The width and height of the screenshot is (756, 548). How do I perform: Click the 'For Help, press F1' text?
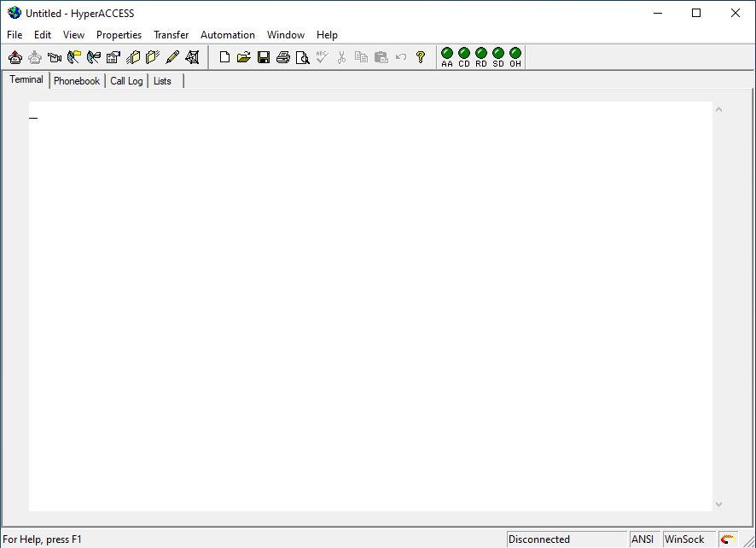coord(42,539)
